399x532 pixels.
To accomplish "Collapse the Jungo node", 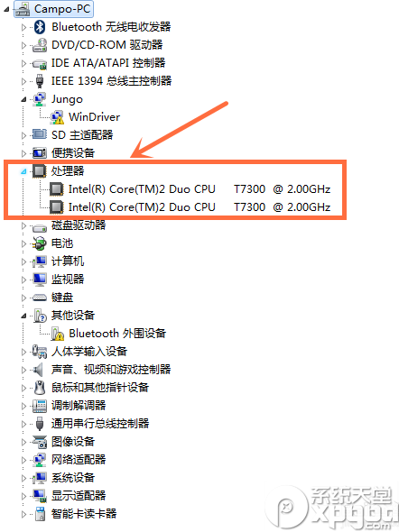I will pos(23,99).
